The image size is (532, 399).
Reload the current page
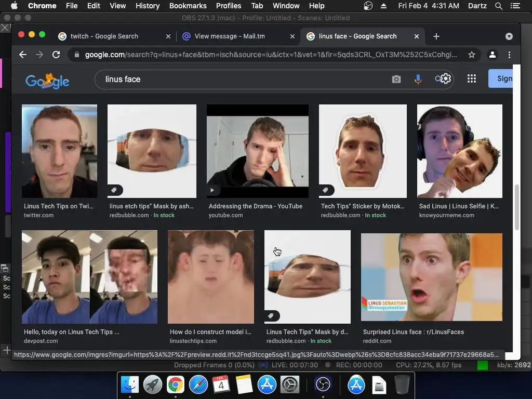point(56,55)
